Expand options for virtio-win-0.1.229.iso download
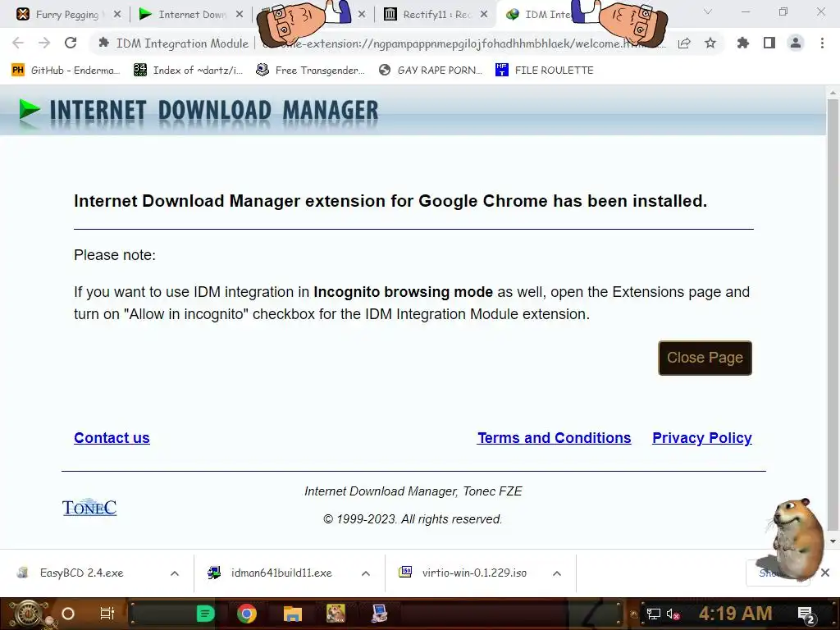The height and width of the screenshot is (630, 840). click(557, 573)
